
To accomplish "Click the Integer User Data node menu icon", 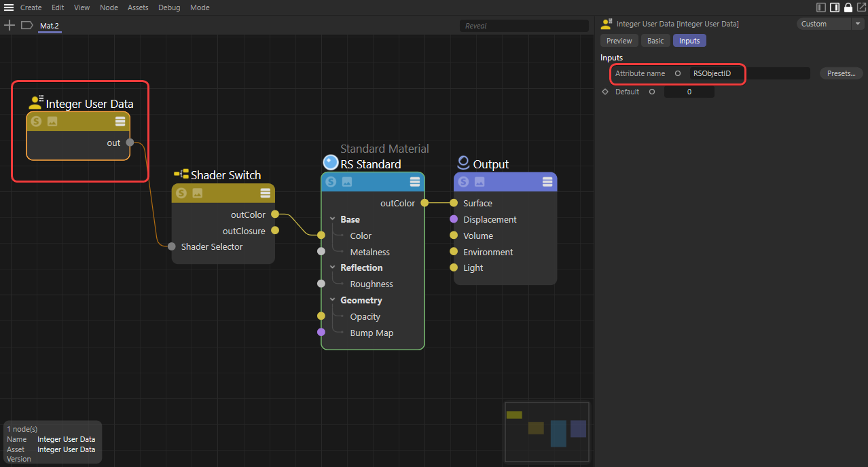I will 120,122.
